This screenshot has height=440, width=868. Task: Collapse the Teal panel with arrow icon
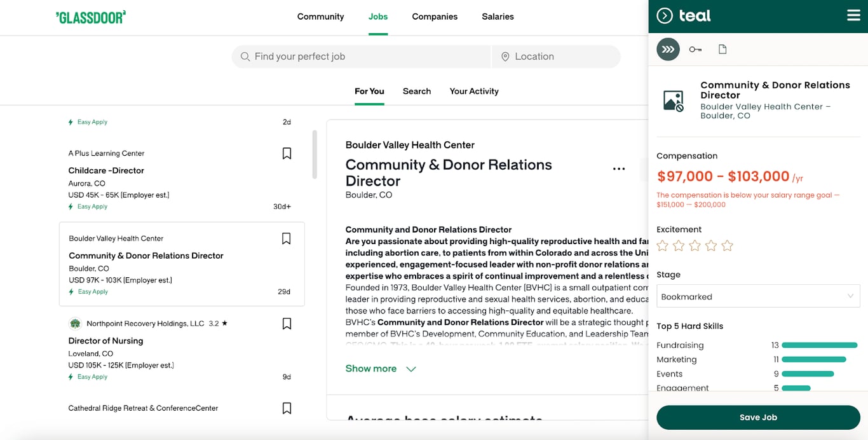pyautogui.click(x=665, y=16)
